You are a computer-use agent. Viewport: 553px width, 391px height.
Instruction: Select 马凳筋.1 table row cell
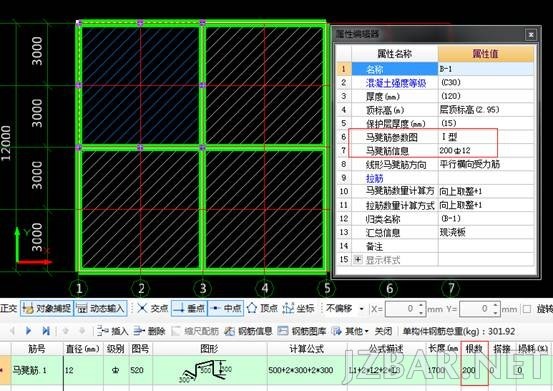coord(37,370)
